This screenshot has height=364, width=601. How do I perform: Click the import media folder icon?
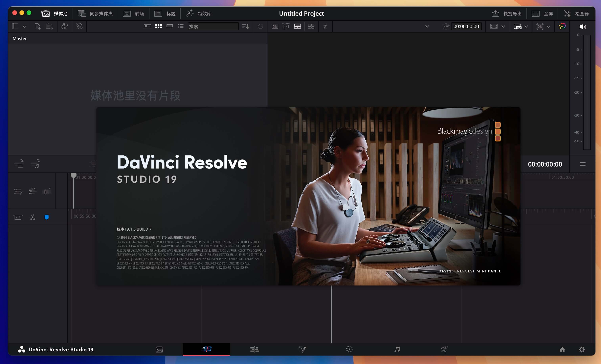click(49, 26)
